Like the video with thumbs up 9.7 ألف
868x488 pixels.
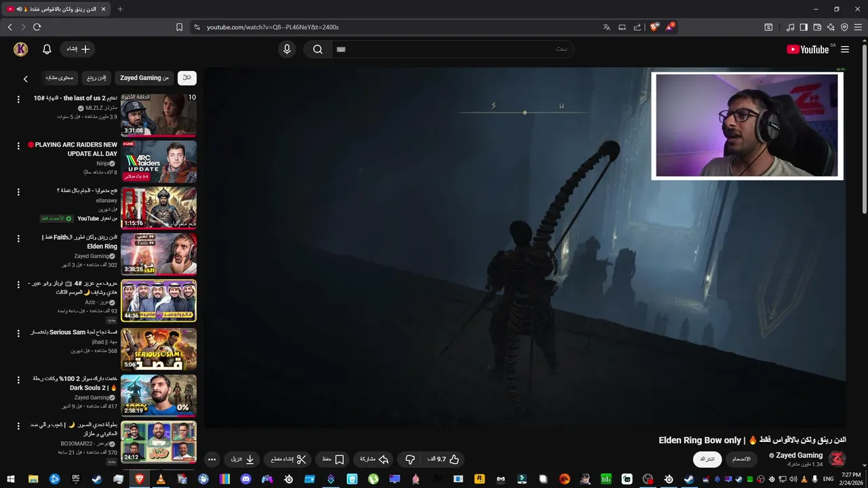click(443, 460)
